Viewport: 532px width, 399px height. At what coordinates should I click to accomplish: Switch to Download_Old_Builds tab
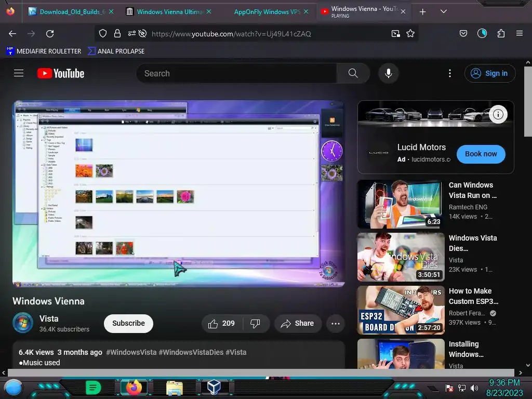[71, 11]
